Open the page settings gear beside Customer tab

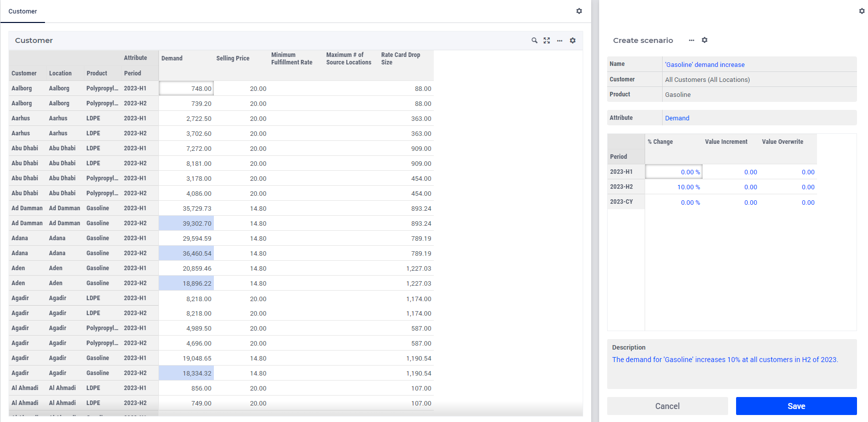point(579,11)
